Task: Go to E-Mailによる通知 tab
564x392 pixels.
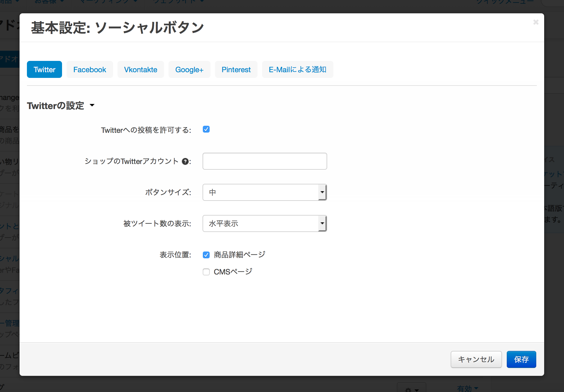Action: click(297, 69)
